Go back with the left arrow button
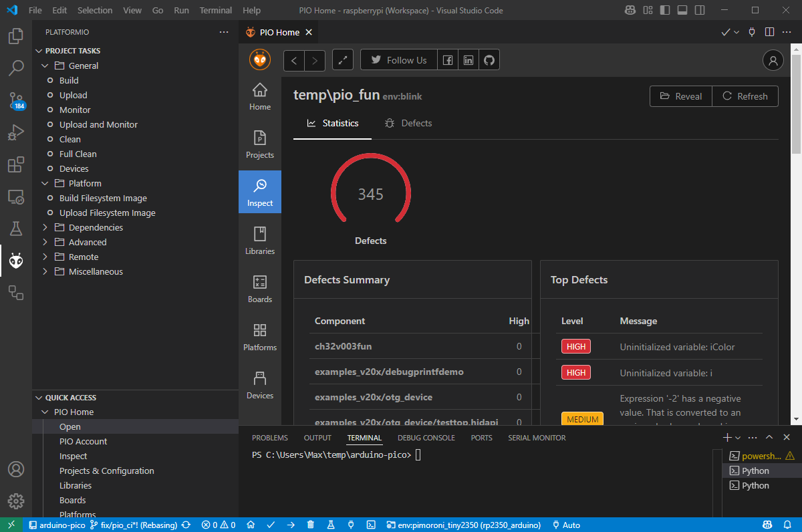 click(294, 60)
